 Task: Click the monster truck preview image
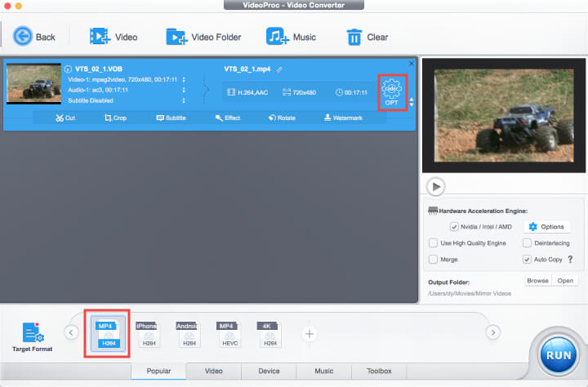click(504, 115)
